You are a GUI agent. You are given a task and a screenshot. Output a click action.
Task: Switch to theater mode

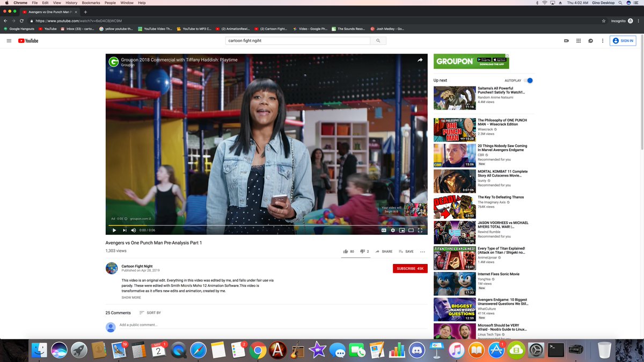tap(411, 230)
